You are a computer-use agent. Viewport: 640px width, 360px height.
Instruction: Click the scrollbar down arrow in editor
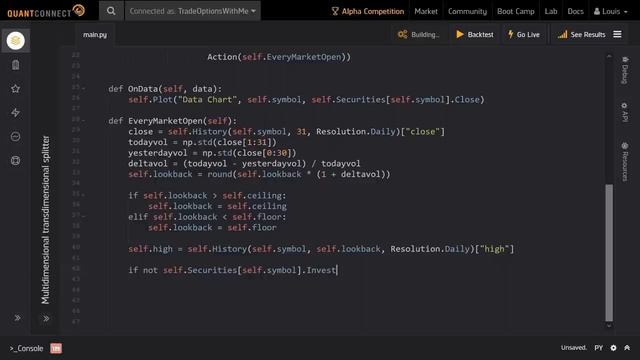609,326
